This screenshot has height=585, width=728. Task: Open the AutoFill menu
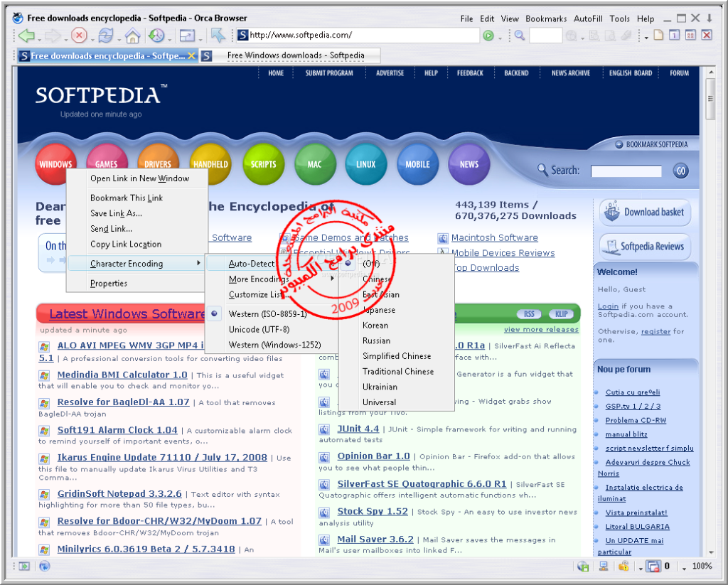pos(588,18)
